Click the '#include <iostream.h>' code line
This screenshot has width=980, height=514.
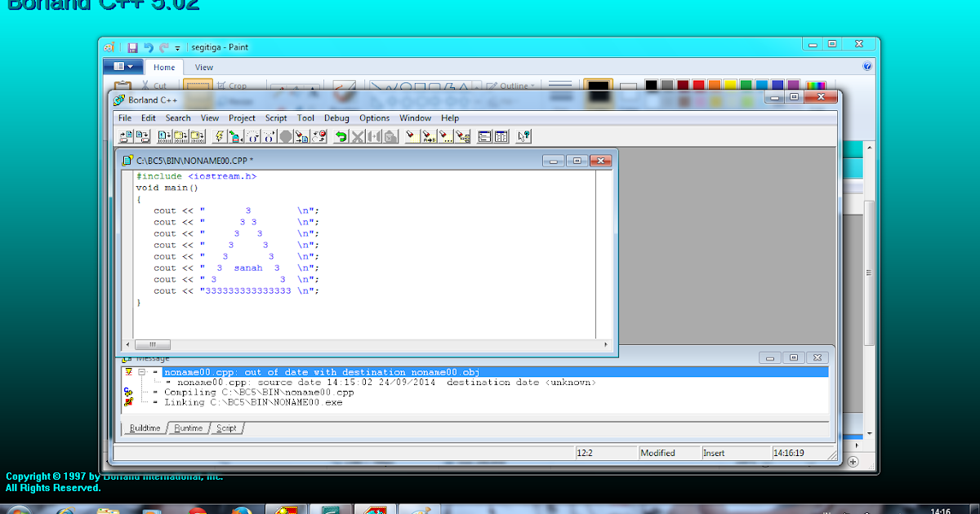point(196,176)
